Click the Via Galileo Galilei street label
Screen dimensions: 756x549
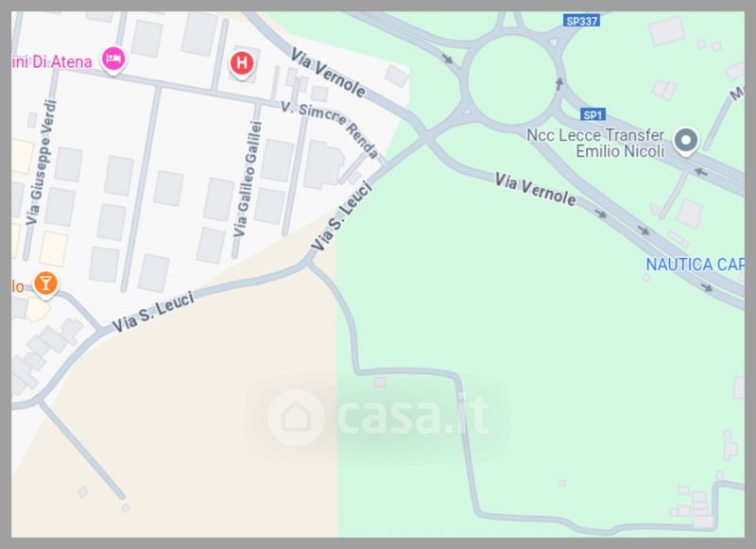[248, 180]
